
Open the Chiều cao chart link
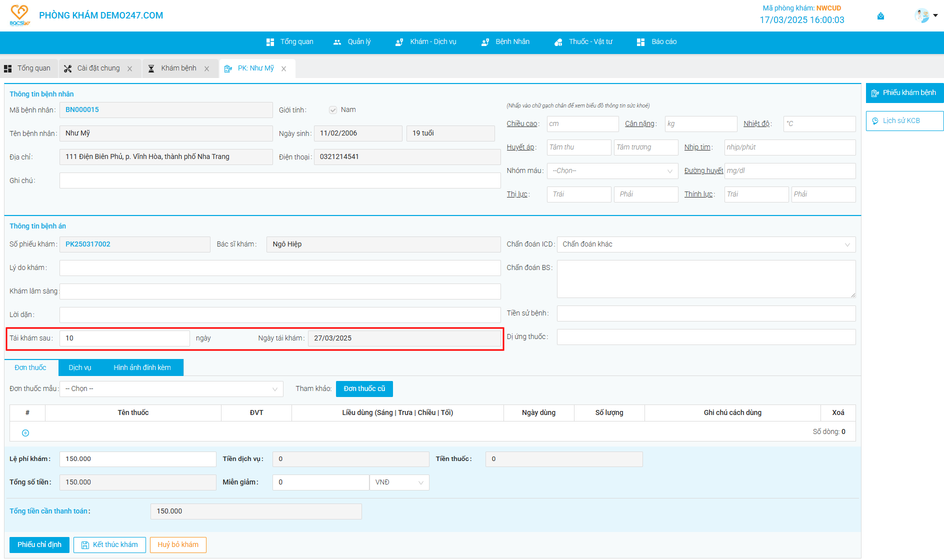522,124
